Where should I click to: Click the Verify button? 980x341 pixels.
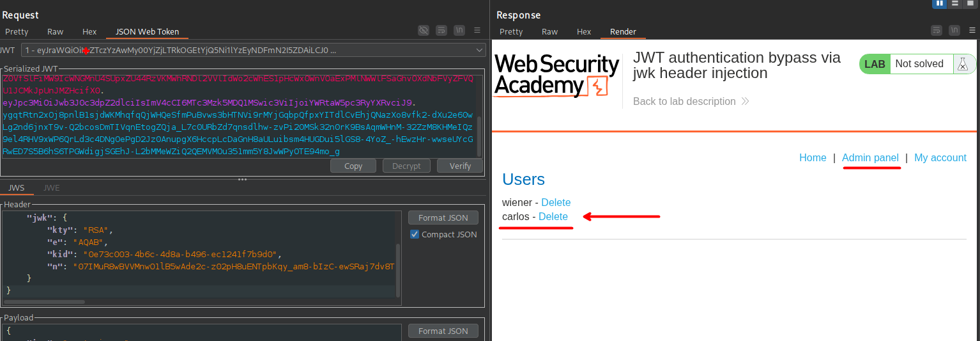click(x=460, y=166)
